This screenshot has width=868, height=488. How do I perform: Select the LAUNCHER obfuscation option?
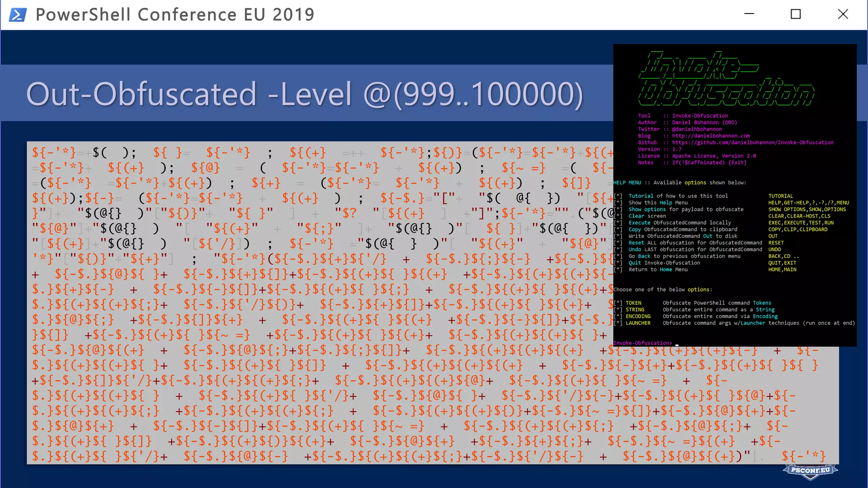coord(638,323)
